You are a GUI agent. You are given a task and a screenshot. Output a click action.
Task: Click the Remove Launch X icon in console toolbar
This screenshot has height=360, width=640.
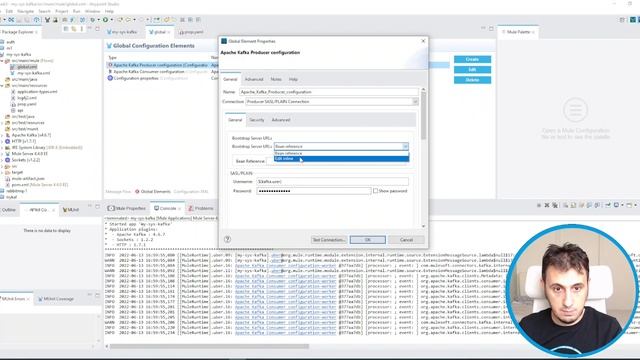click(547, 205)
